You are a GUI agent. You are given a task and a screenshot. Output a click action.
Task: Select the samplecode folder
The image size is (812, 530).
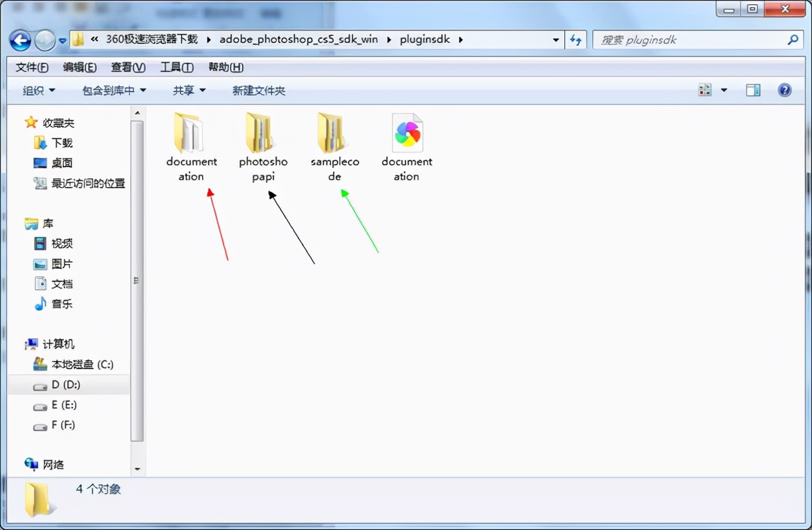point(335,147)
